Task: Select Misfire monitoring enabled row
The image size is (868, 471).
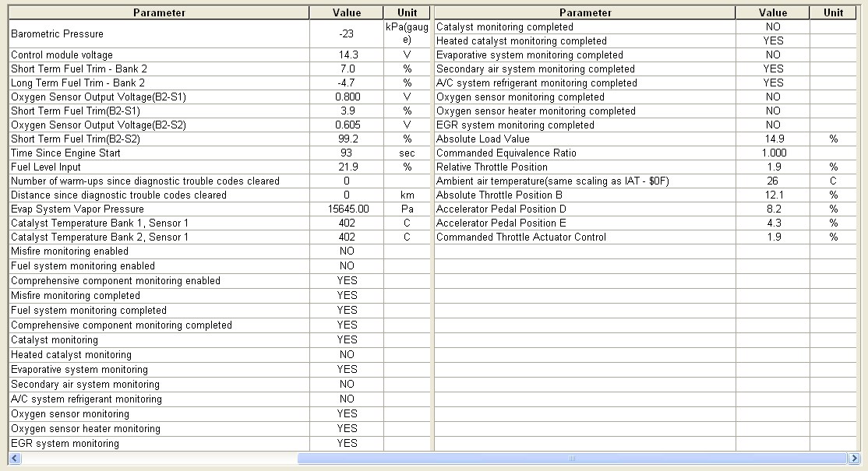Action: [219, 251]
